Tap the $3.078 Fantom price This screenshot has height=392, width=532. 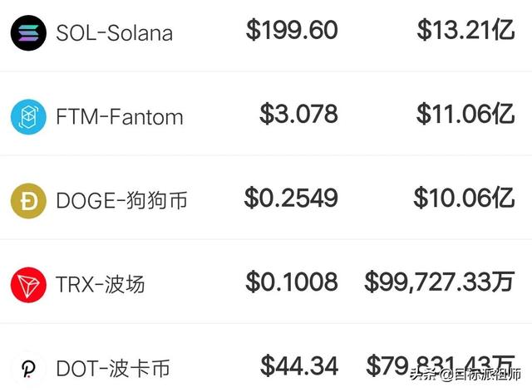point(298,114)
